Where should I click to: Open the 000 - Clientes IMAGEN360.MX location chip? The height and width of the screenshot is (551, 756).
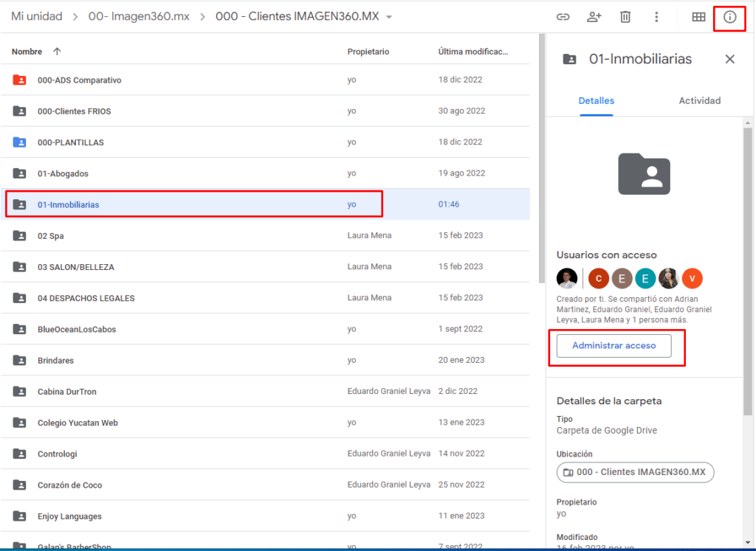[635, 472]
